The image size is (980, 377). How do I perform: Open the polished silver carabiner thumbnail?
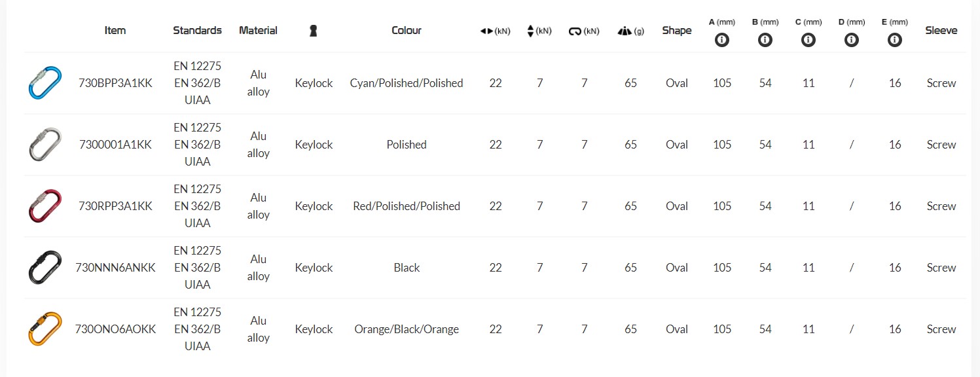tap(45, 145)
